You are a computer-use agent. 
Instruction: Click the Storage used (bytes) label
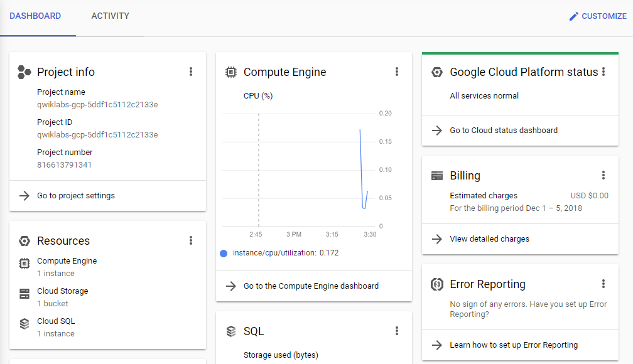pos(281,355)
